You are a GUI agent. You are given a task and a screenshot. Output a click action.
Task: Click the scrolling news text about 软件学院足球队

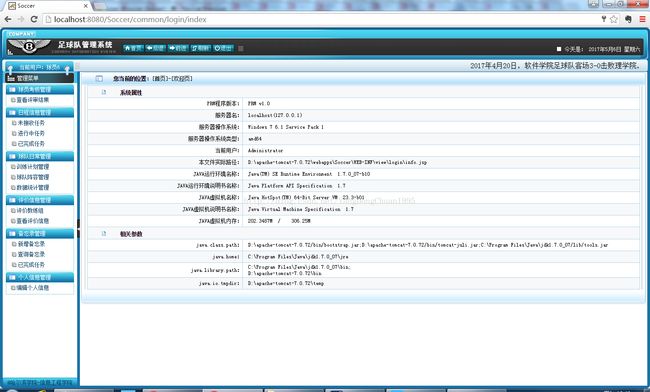pos(556,65)
